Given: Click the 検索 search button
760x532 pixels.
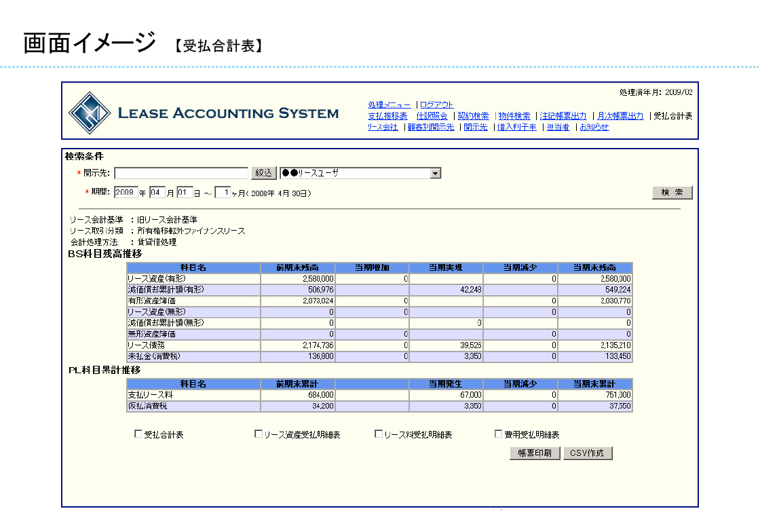Looking at the screenshot, I should pos(672,192).
